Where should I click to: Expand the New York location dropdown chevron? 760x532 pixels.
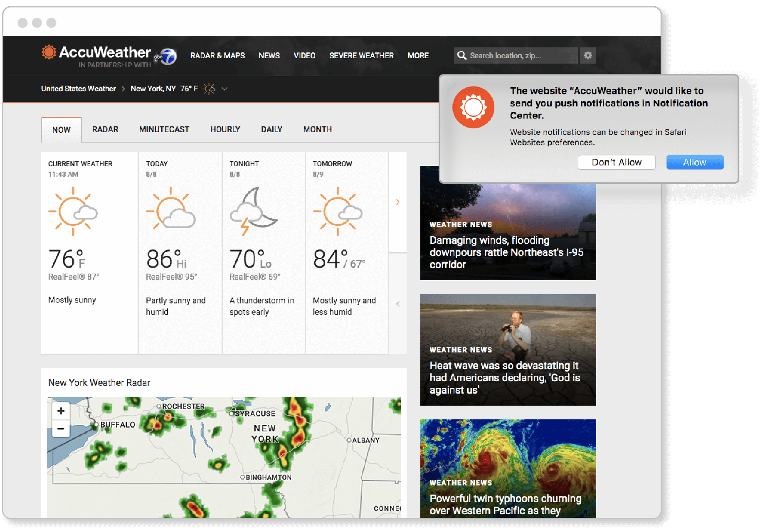point(225,89)
